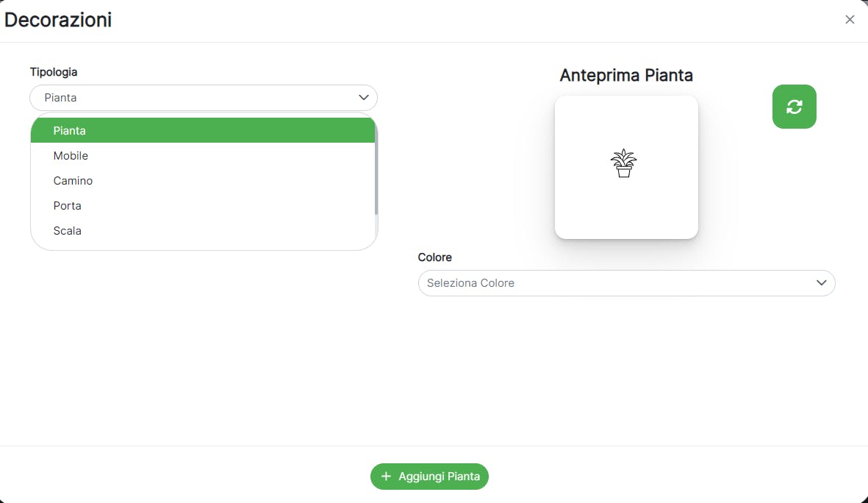Viewport: 868px width, 503px height.
Task: Click the Tipologia list scrollbar
Action: click(376, 169)
